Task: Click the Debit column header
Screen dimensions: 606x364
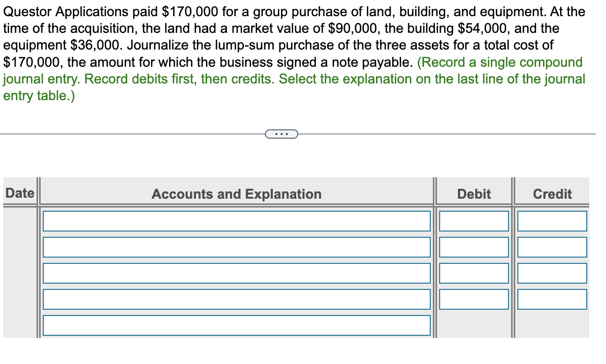Action: click(x=473, y=194)
